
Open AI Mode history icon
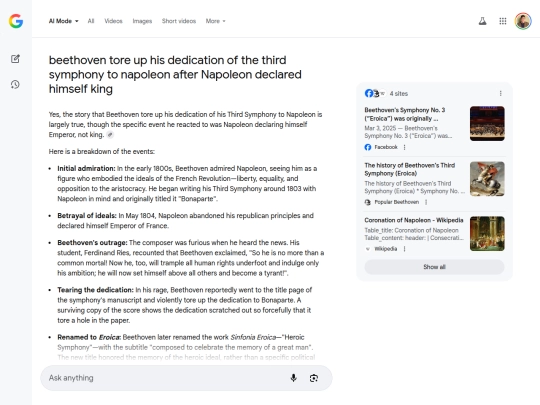tap(15, 84)
